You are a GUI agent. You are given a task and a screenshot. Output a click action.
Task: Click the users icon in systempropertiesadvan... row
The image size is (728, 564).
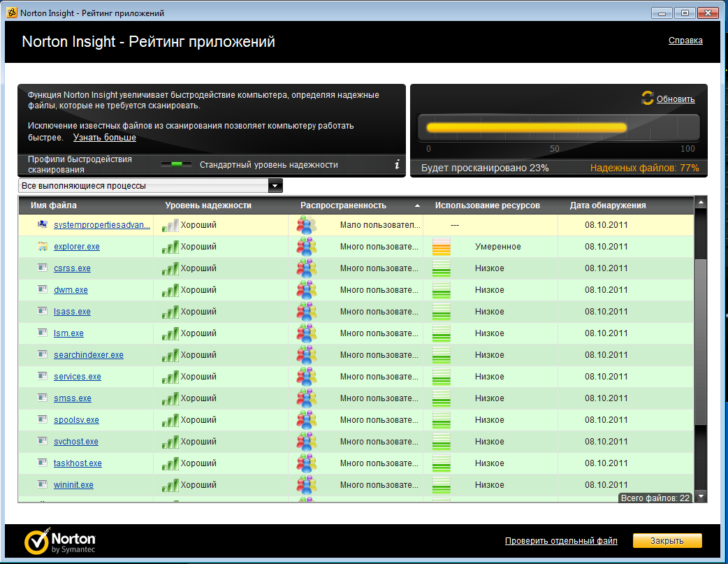click(x=307, y=225)
